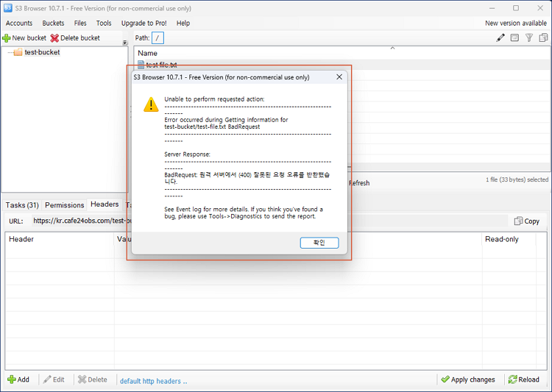
Task: Click the Delete bucket toolbar button
Action: point(75,38)
